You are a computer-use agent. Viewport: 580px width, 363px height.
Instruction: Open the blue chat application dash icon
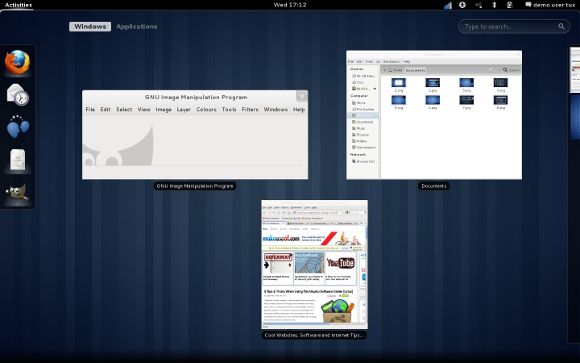tap(17, 127)
